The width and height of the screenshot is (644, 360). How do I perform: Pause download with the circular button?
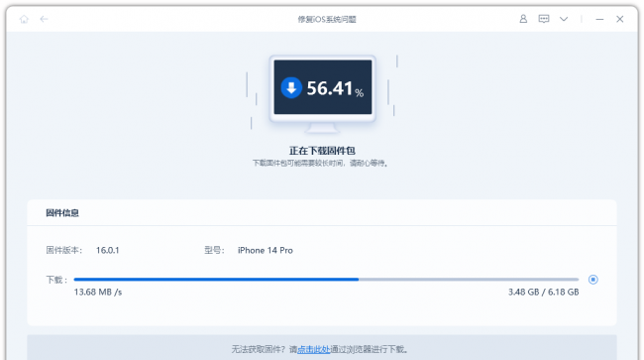click(593, 280)
